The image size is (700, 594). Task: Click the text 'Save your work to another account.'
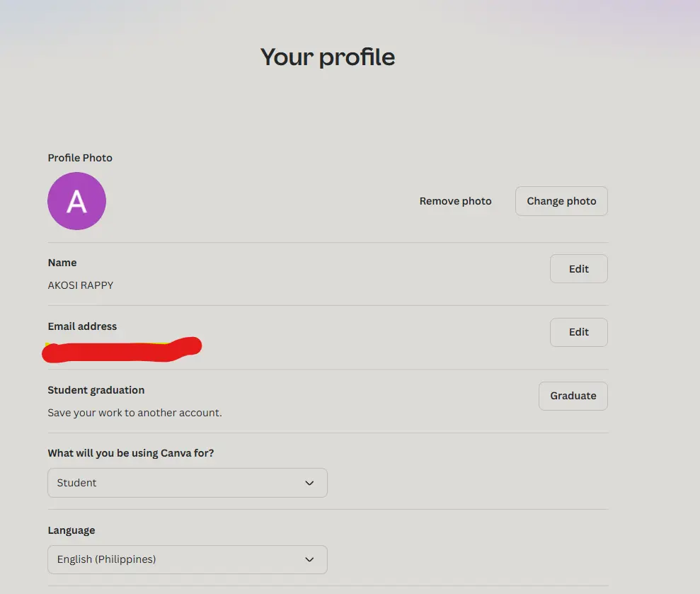[134, 413]
